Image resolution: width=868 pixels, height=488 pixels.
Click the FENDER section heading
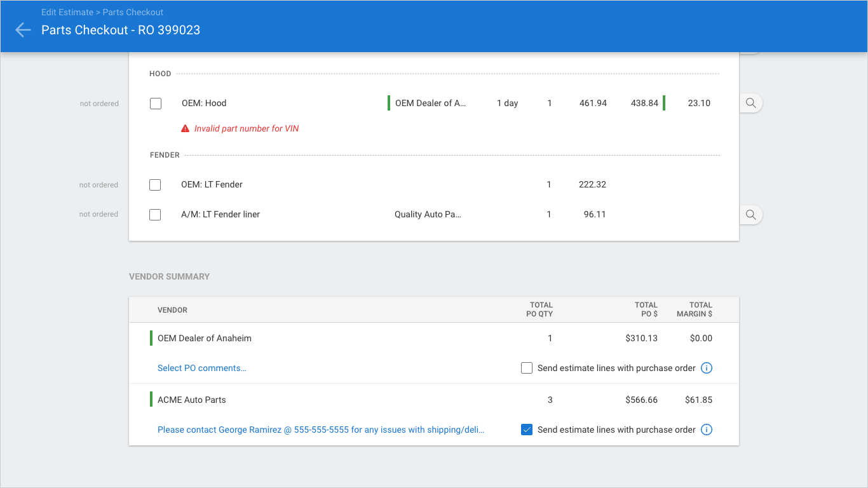point(165,155)
